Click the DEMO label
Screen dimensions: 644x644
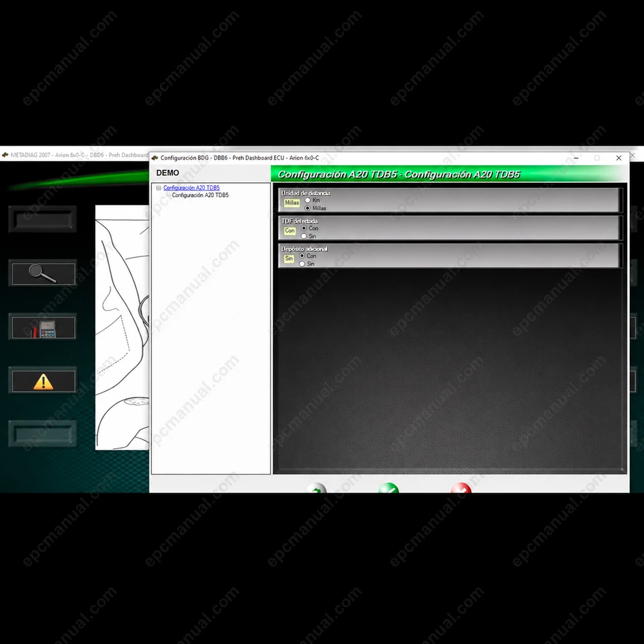tap(167, 173)
